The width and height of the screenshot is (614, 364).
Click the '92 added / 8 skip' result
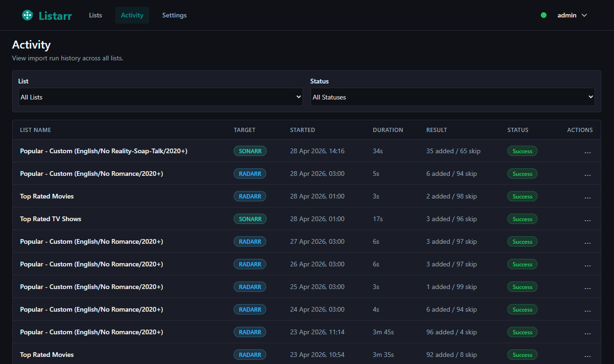pos(452,355)
